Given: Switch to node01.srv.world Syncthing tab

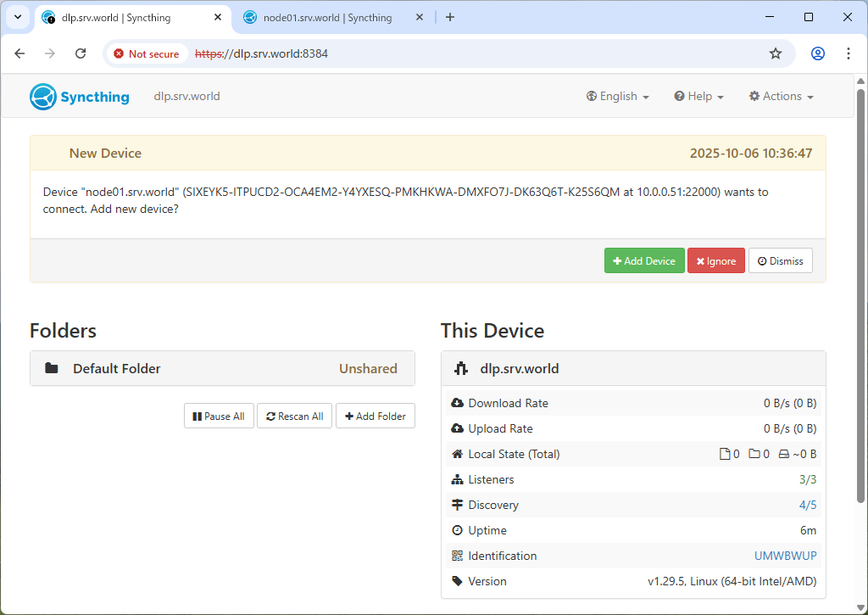Looking at the screenshot, I should click(327, 18).
